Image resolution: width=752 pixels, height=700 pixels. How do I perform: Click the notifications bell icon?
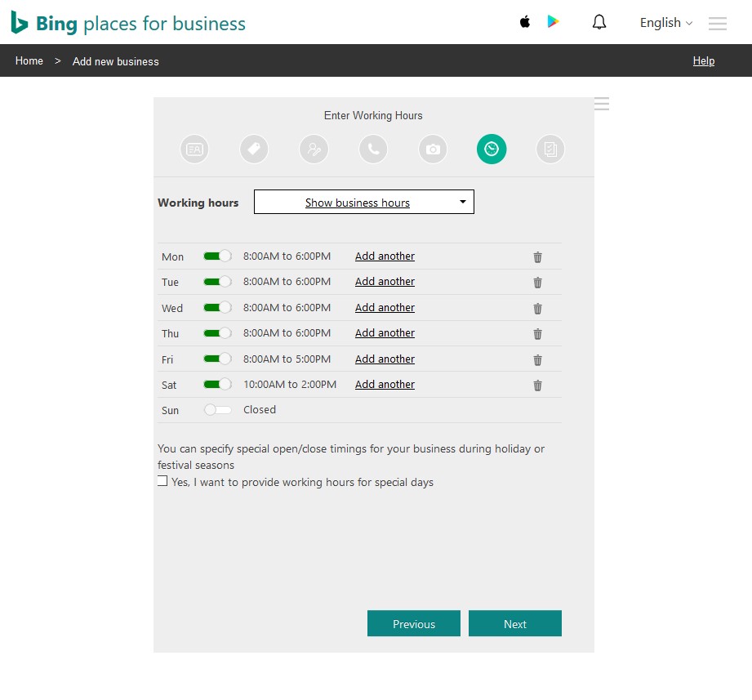pyautogui.click(x=598, y=22)
